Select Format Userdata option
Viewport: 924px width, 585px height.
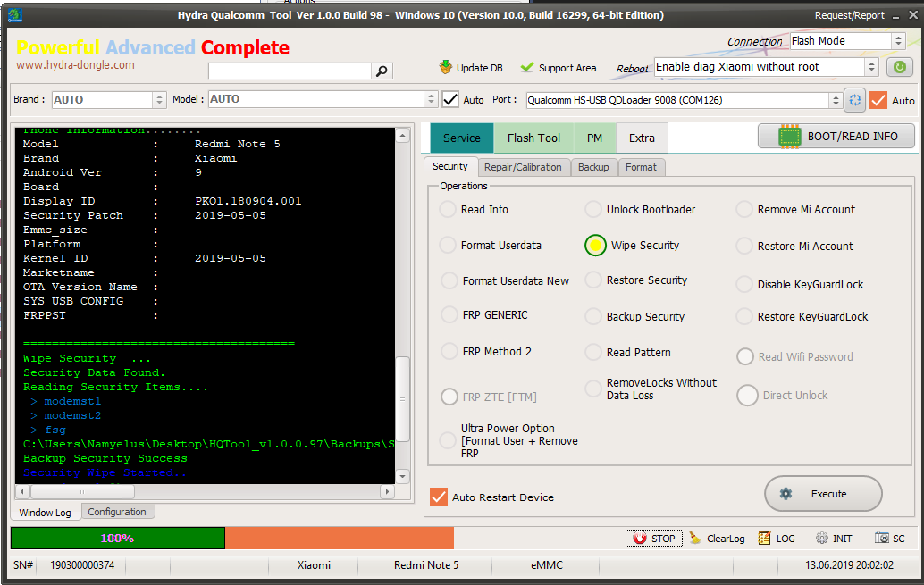[448, 245]
